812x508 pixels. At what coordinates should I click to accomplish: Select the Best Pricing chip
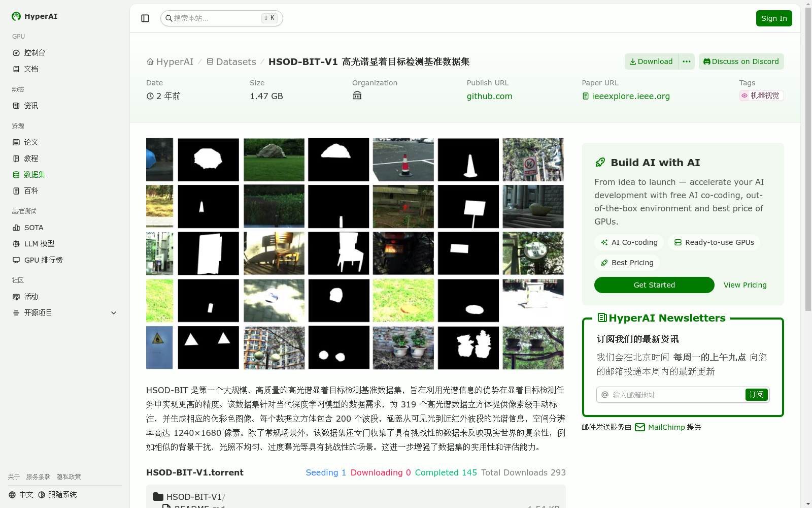[x=627, y=263]
